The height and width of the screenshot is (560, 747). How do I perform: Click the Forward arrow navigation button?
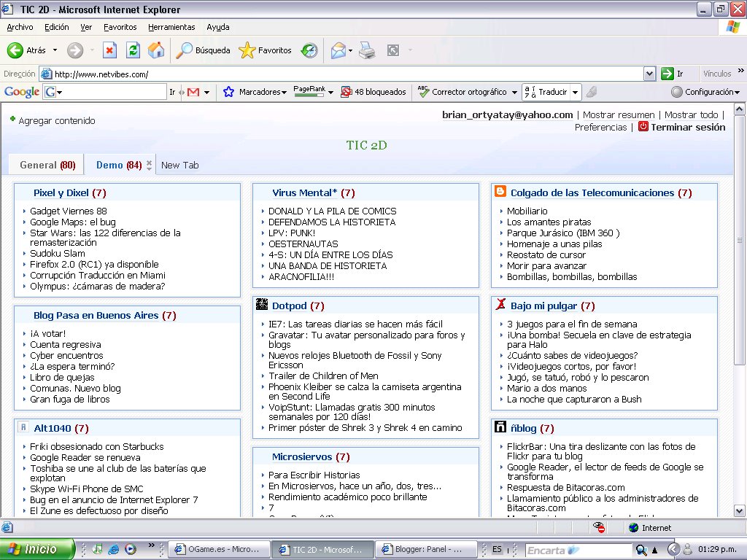75,50
